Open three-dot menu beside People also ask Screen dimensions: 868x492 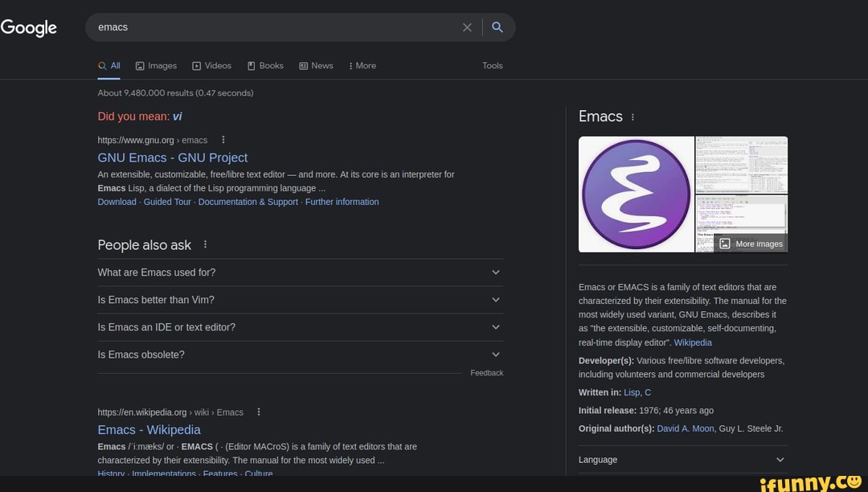[206, 244]
